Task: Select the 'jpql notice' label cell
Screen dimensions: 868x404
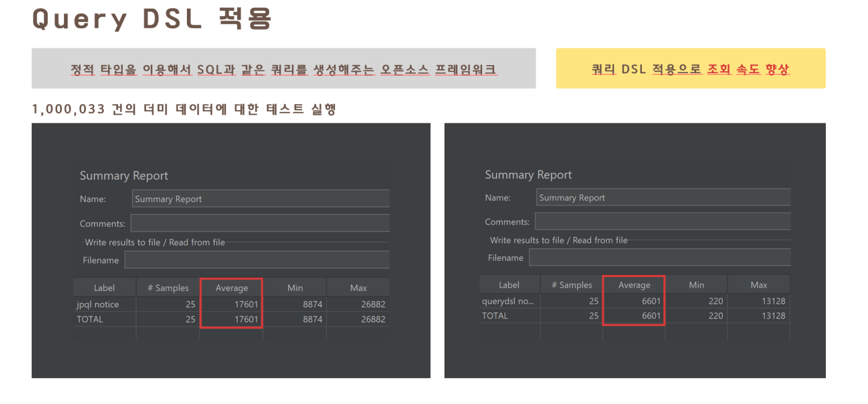Action: 104,304
